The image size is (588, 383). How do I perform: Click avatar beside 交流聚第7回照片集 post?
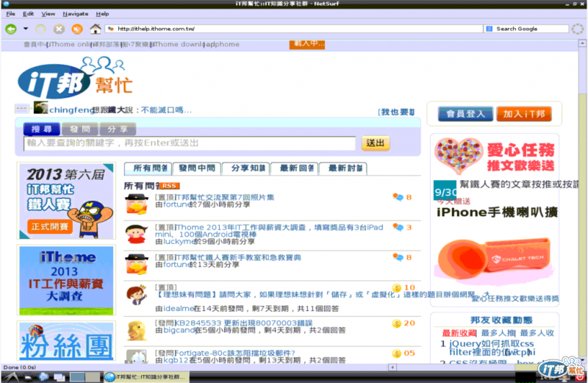click(x=137, y=204)
